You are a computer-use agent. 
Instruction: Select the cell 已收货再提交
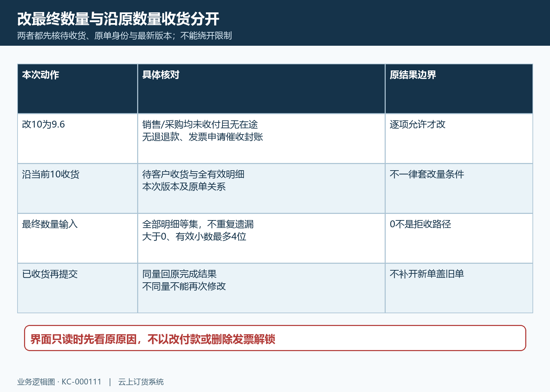click(x=77, y=288)
